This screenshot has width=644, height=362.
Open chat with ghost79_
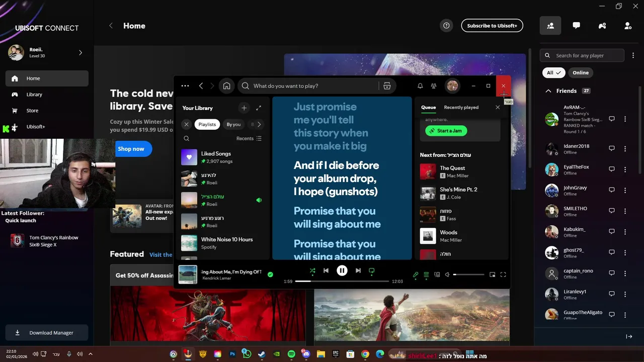pyautogui.click(x=612, y=252)
